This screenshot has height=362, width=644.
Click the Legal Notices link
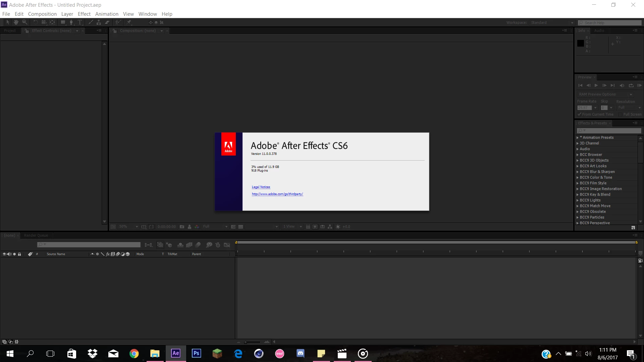click(261, 187)
